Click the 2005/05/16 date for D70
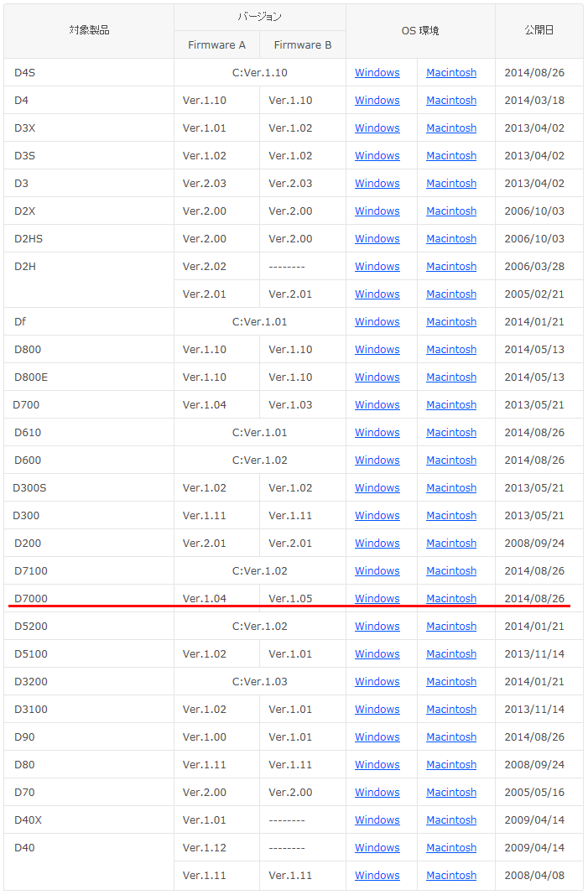The height and width of the screenshot is (895, 588). point(534,793)
